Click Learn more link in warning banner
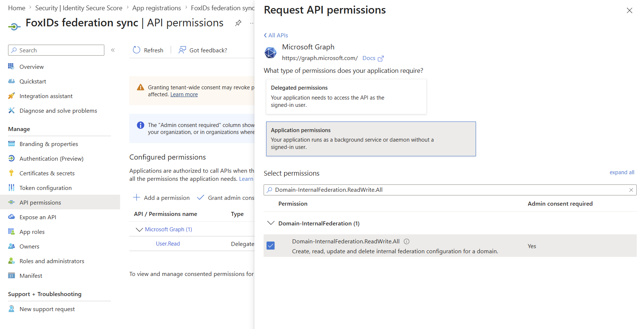Screen dimensions: 644x329 click(x=184, y=94)
